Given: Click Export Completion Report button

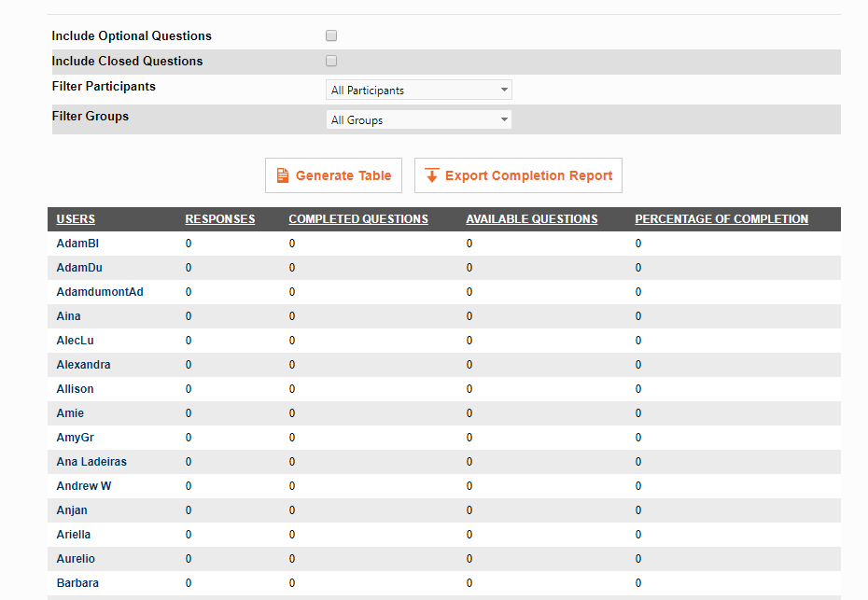Looking at the screenshot, I should [518, 175].
